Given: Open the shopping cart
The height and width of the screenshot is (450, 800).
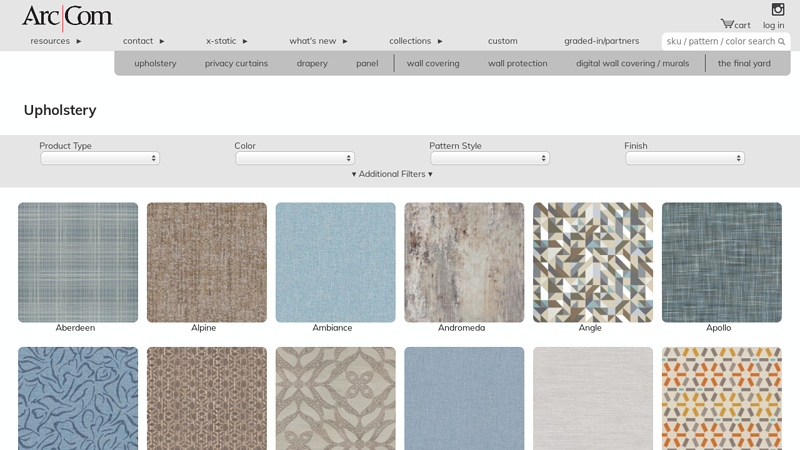Looking at the screenshot, I should 735,24.
